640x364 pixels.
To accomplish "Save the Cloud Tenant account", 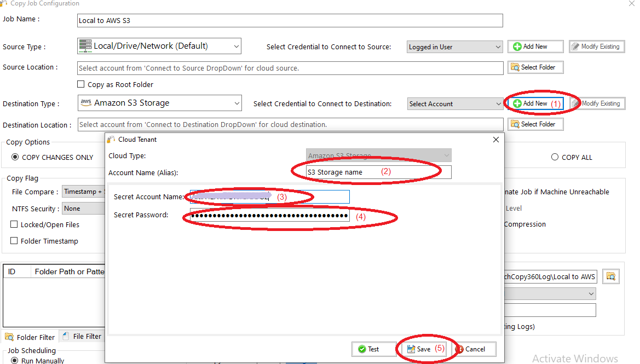I will [424, 349].
